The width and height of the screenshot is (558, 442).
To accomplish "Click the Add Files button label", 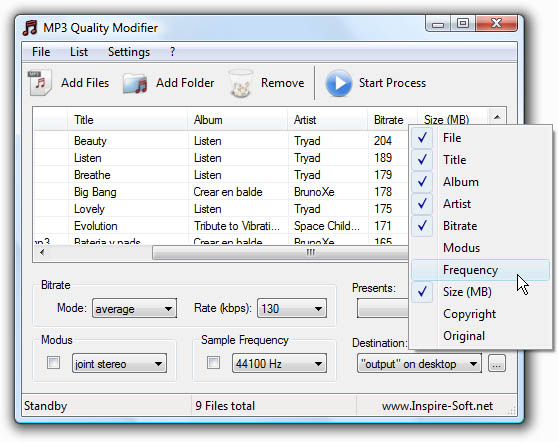I will pyautogui.click(x=85, y=83).
